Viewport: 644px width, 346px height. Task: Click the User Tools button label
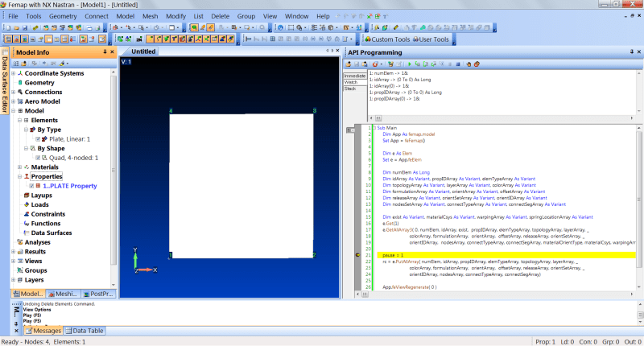434,39
